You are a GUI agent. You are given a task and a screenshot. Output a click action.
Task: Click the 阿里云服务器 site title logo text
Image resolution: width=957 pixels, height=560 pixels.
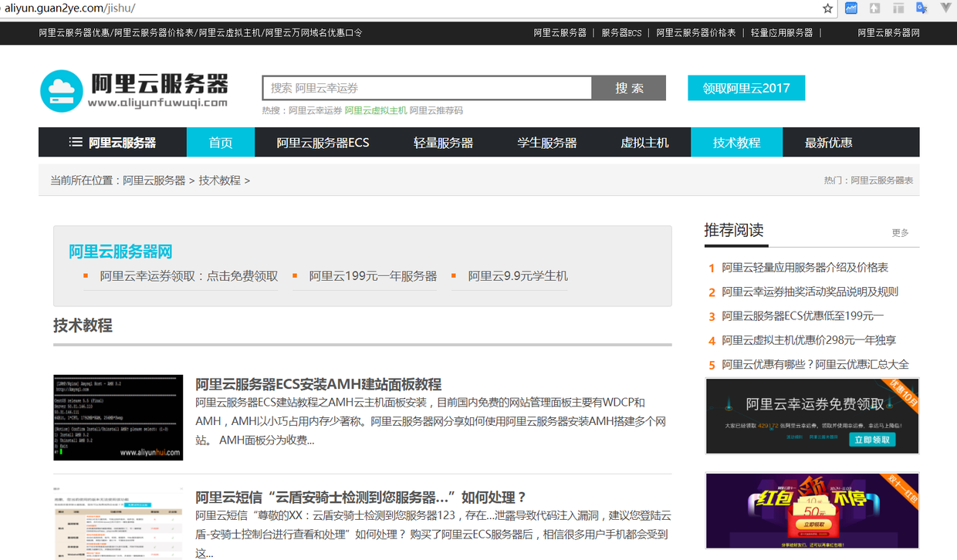point(160,83)
